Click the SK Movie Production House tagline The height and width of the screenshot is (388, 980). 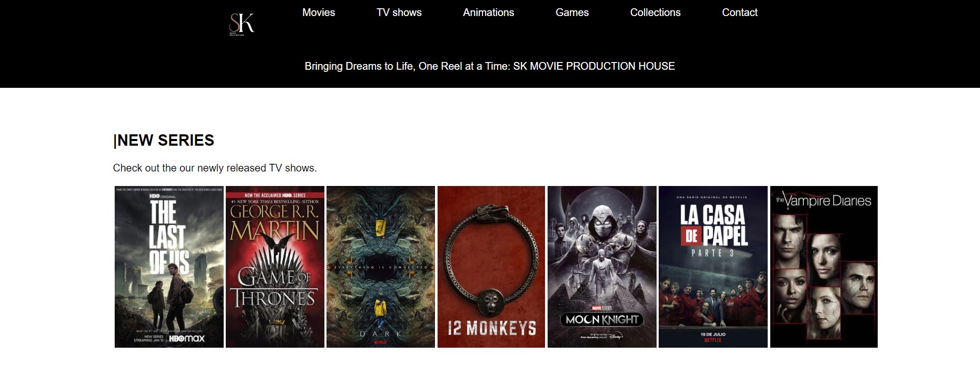click(x=489, y=66)
